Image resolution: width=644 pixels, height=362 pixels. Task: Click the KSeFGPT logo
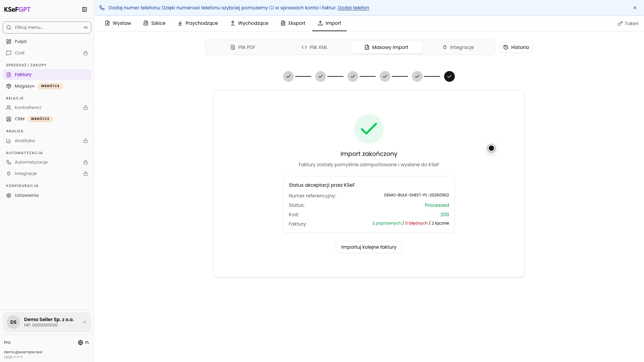point(17,9)
